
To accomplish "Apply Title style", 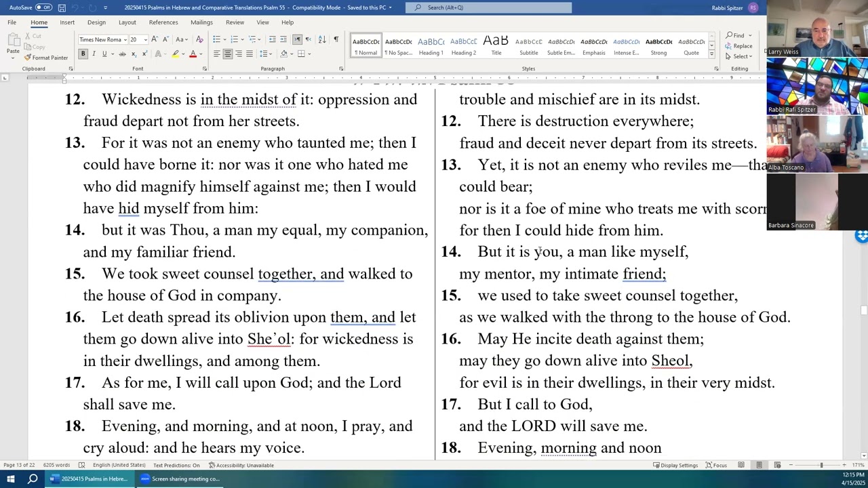I will [x=496, y=45].
